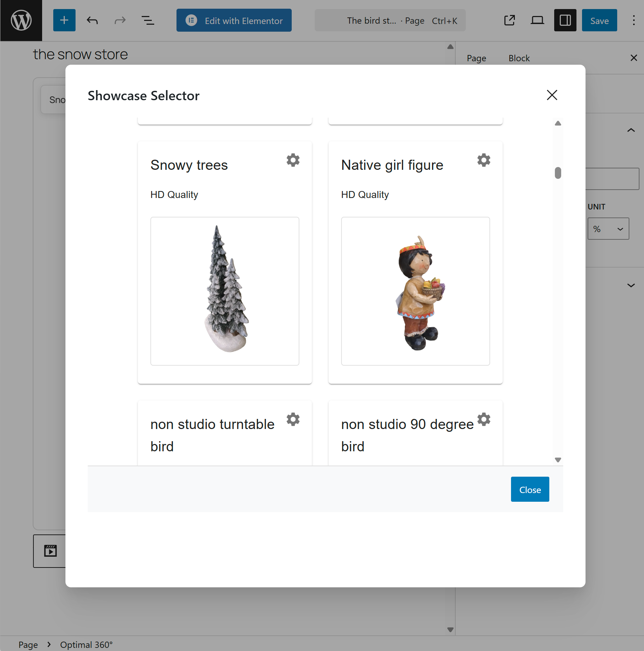
Task: Undo the last change
Action: coord(92,21)
